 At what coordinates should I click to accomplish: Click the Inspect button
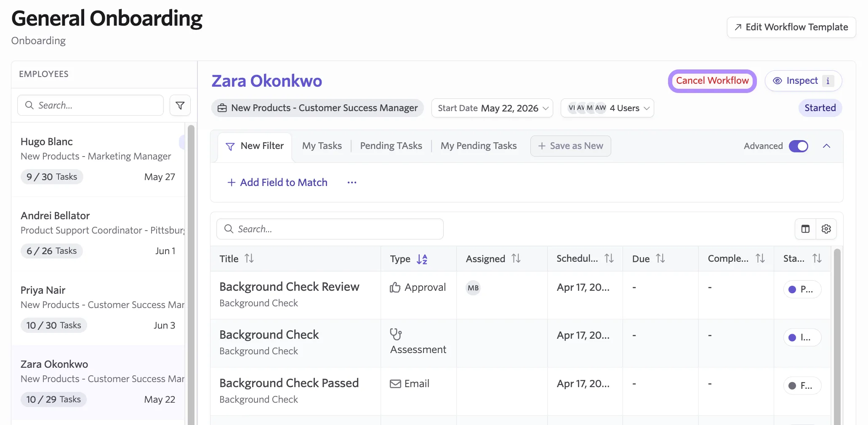pos(803,81)
